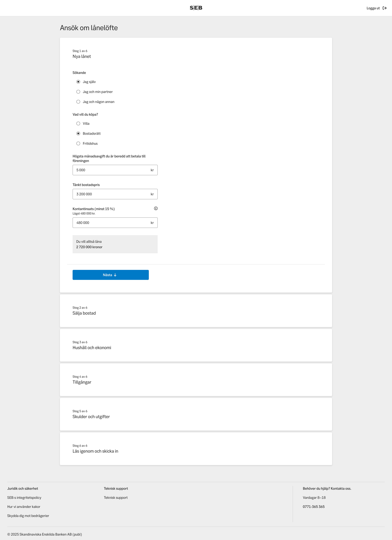The height and width of the screenshot is (540, 392).
Task: Select the 'Jag och min partner' option
Action: pos(78,92)
